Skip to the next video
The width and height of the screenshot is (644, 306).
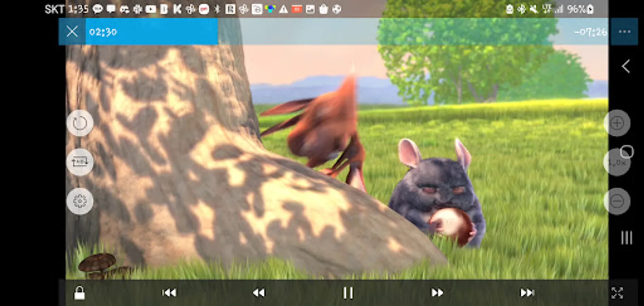(x=527, y=293)
